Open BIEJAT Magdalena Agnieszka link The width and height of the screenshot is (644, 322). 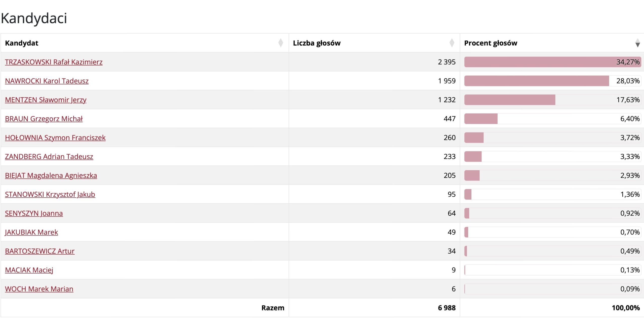tap(51, 175)
